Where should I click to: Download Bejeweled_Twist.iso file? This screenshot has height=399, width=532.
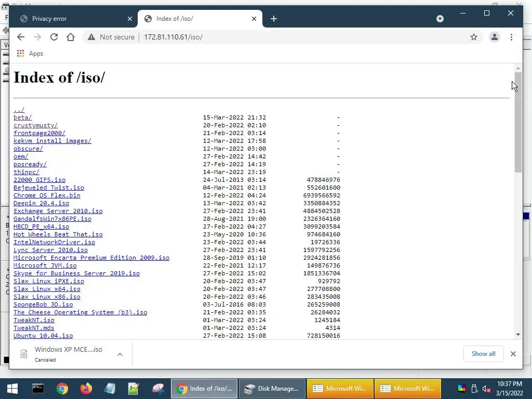tap(49, 188)
